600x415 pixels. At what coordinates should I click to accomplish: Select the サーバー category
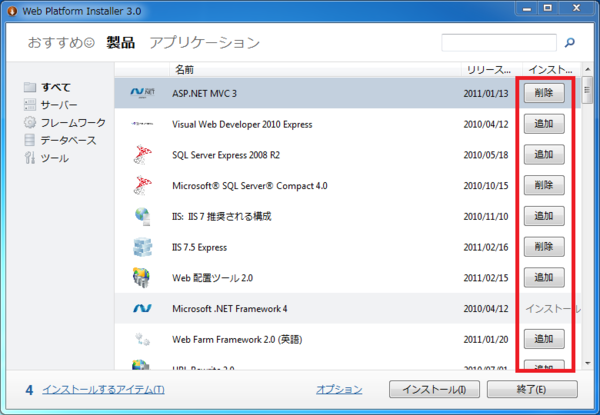[59, 105]
